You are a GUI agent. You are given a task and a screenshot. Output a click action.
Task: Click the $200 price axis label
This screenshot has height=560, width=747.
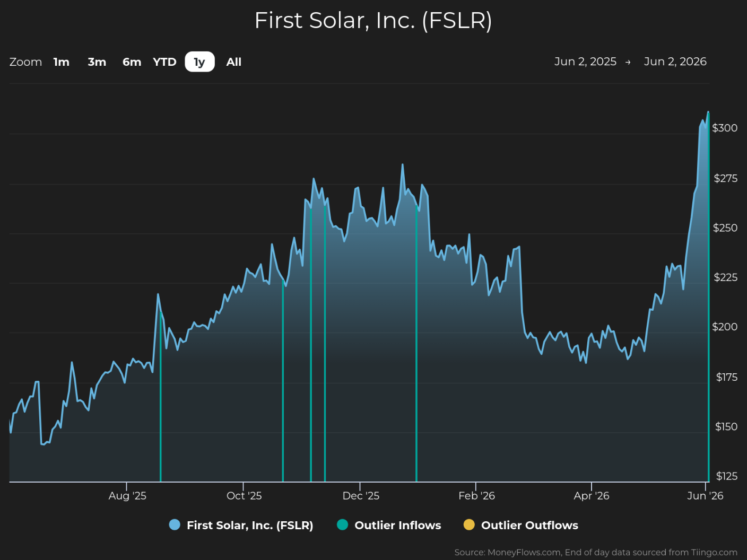coord(725,327)
